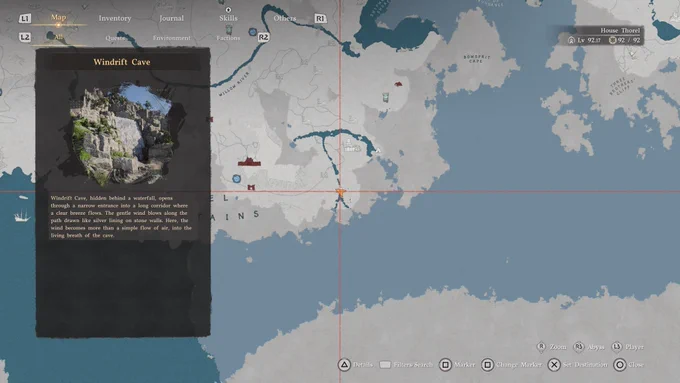
Task: Click small red camp marker on map
Action: point(398,84)
